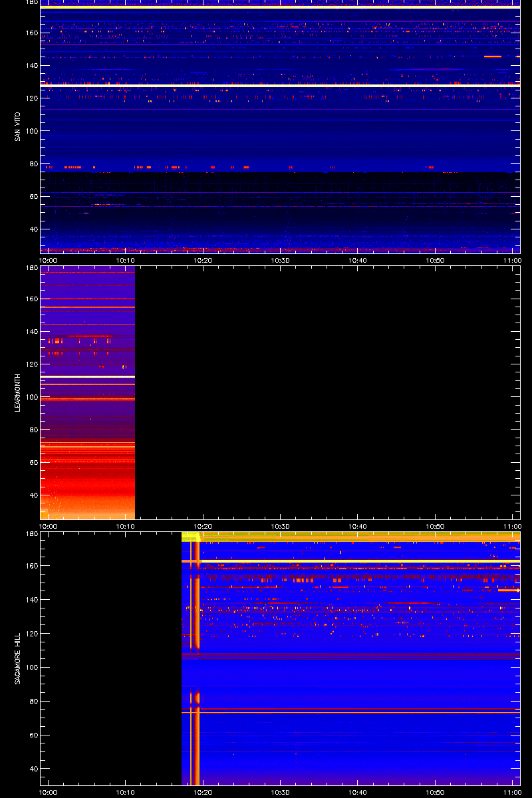The image size is (532, 798).
Task: Click the LEARMONTH axis label
Action: (17, 392)
